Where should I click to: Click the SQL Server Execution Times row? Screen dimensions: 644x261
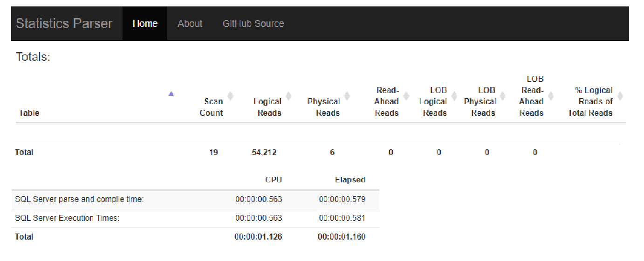coord(67,218)
